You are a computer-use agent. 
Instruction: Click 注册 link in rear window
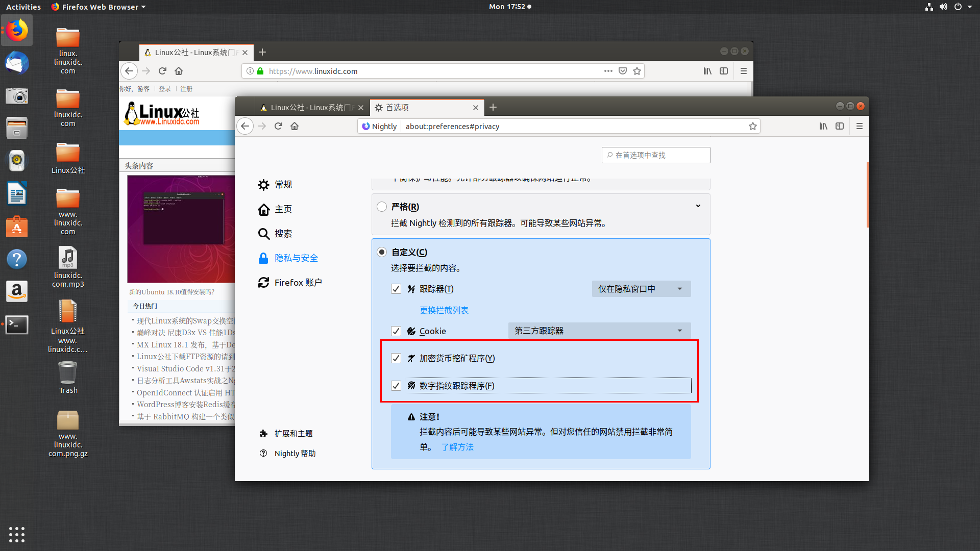click(186, 89)
